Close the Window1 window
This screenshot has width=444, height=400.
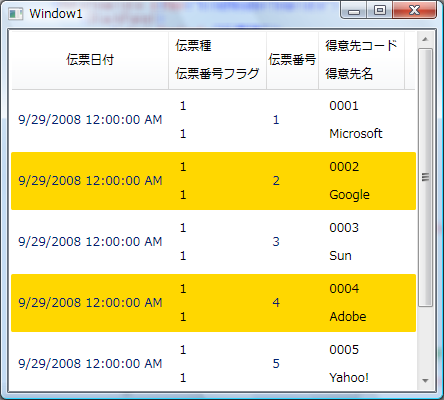414,10
